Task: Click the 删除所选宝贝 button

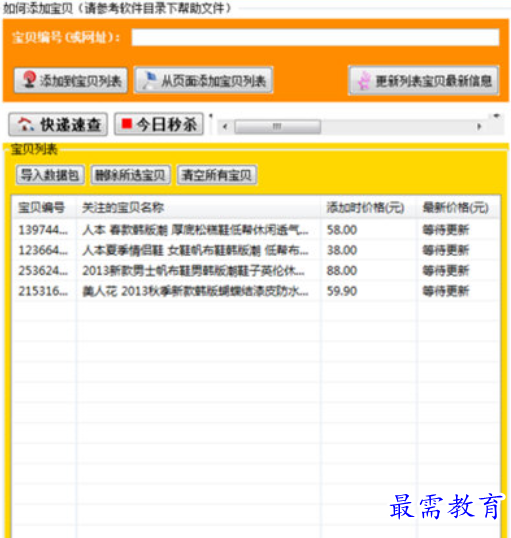Action: tap(130, 175)
